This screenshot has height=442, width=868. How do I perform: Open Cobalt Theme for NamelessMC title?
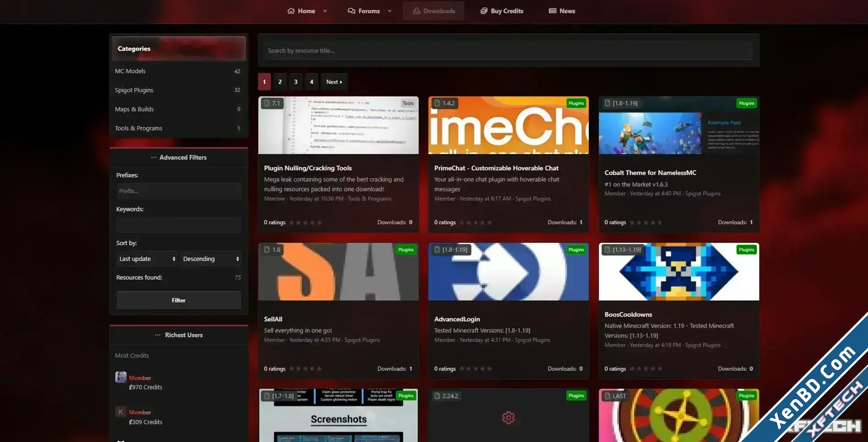(x=650, y=173)
